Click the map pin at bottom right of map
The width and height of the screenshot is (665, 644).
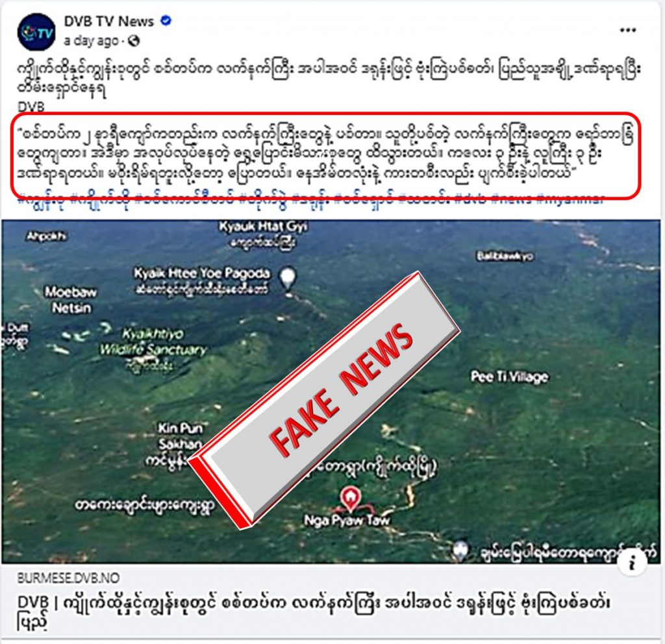(x=461, y=550)
